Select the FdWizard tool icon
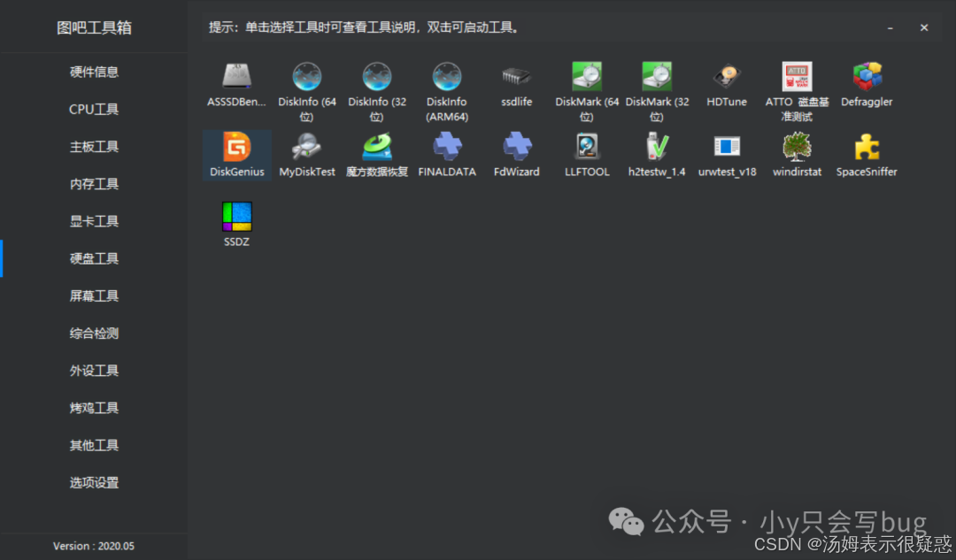The image size is (956, 560). [516, 147]
